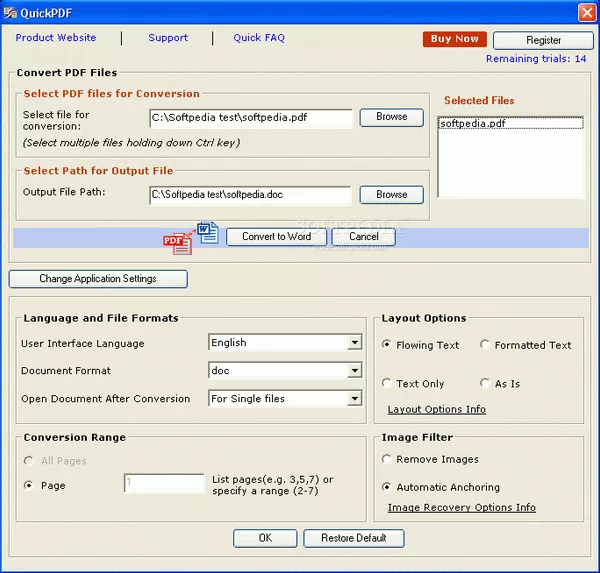Click the OK button
This screenshot has height=573, width=600.
coord(265,538)
